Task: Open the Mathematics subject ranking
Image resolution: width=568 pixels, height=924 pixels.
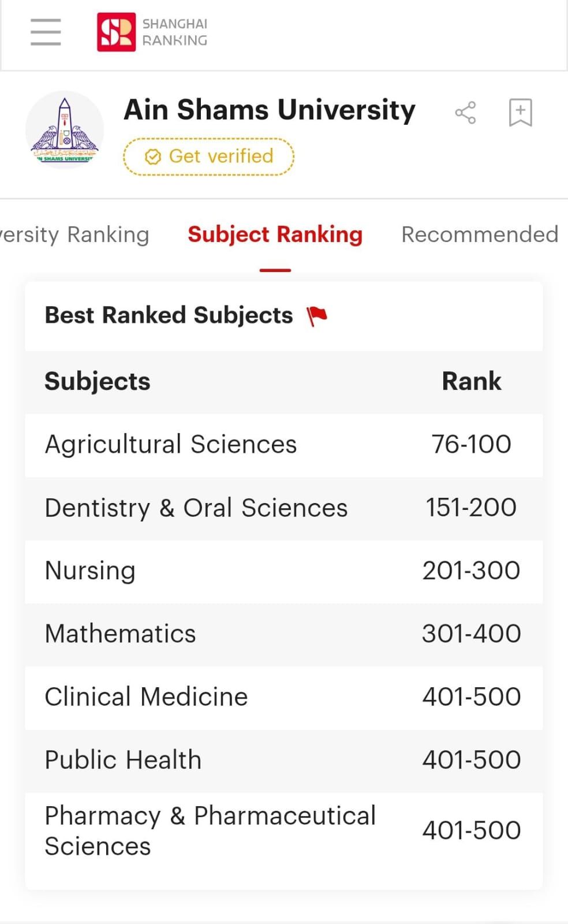Action: (x=284, y=634)
